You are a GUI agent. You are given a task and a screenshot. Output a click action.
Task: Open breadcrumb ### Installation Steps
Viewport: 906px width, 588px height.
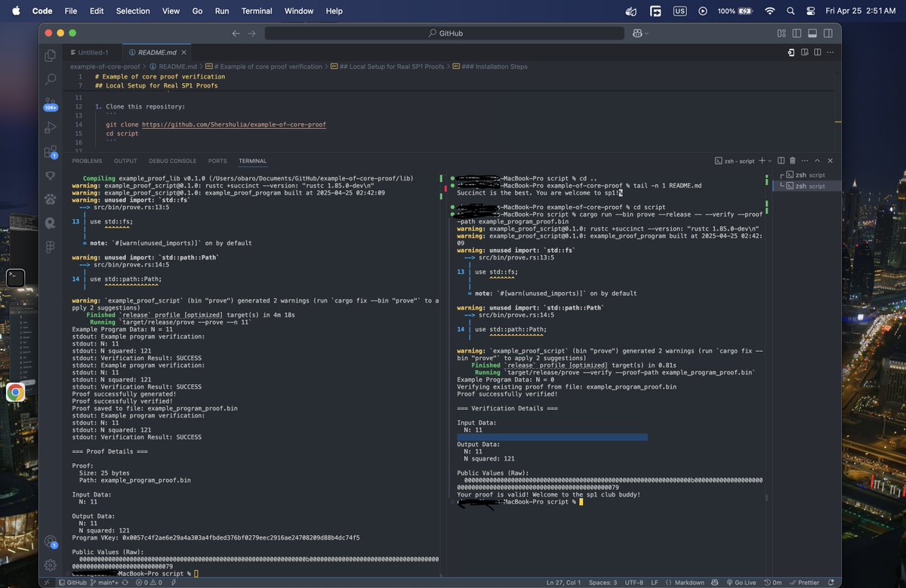(493, 66)
